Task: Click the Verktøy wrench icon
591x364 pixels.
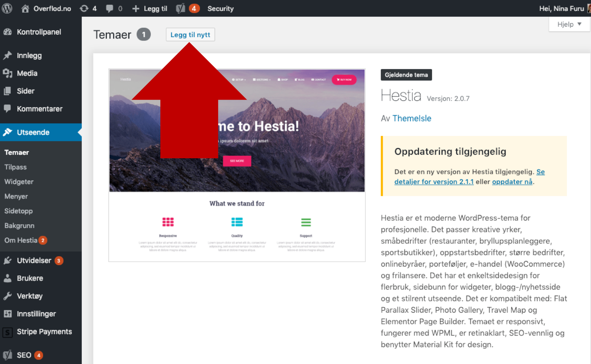Action: [7, 296]
